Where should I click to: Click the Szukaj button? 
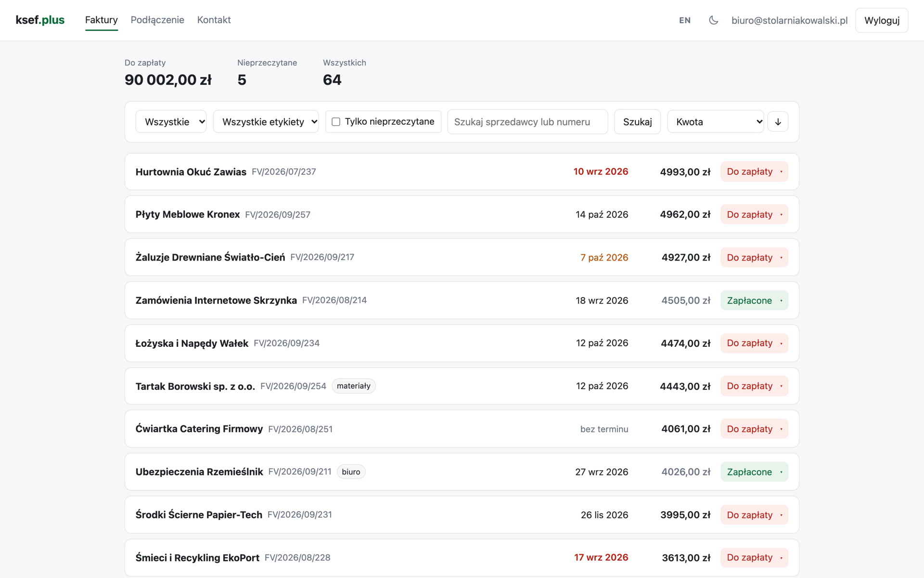click(x=637, y=122)
